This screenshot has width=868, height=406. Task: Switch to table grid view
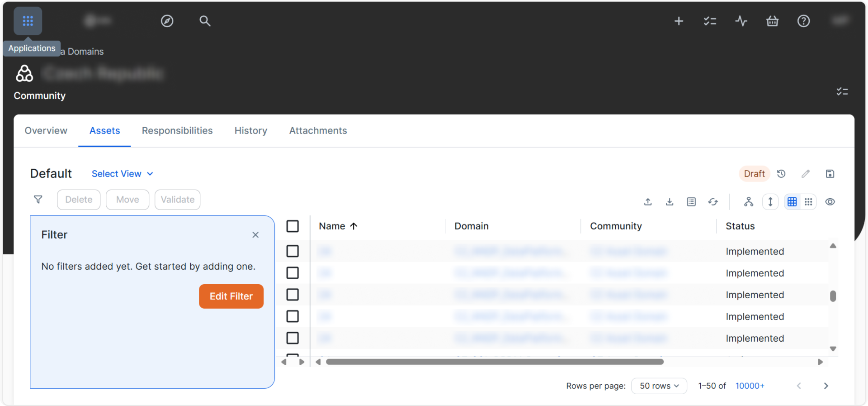coord(792,202)
